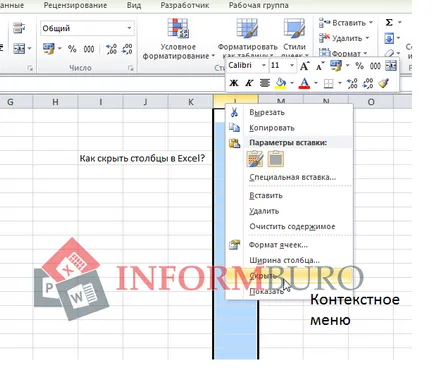Choose Ширина столбца in context menu
The image size is (434, 392).
point(284,260)
